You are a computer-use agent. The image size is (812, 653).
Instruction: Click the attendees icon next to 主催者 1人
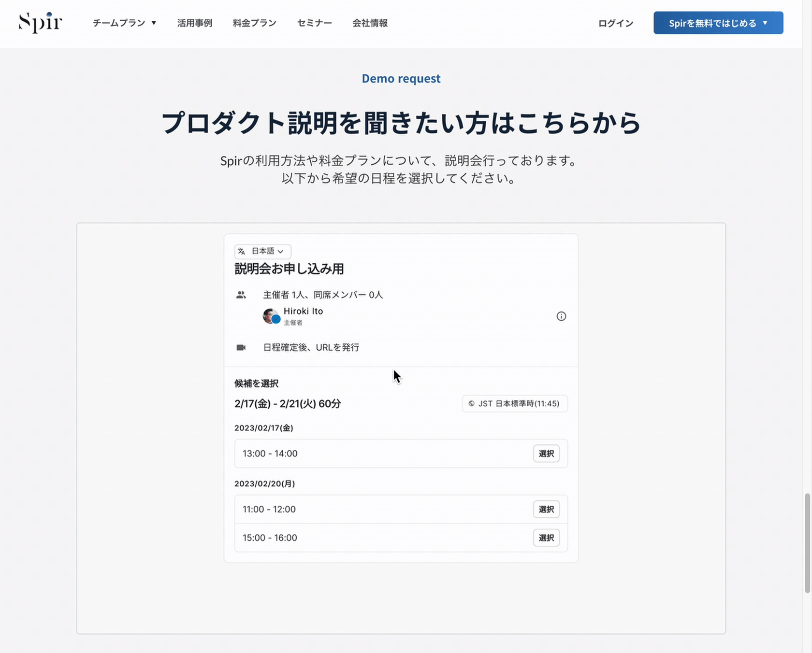(x=242, y=295)
